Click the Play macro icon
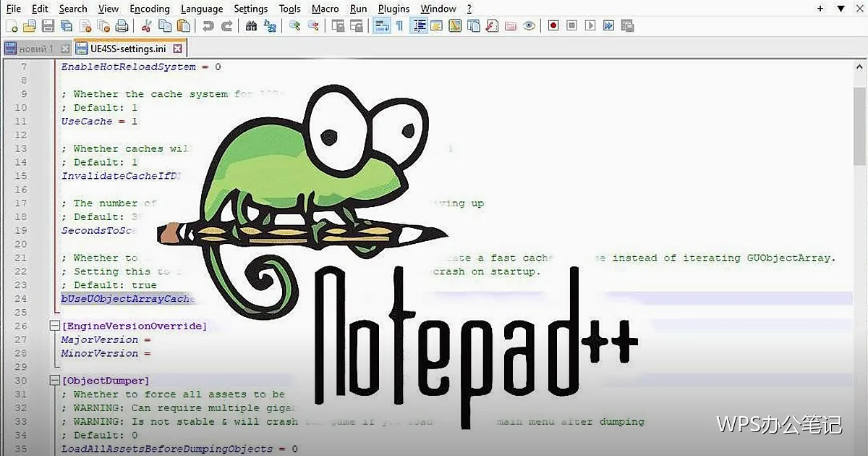 pos(590,26)
